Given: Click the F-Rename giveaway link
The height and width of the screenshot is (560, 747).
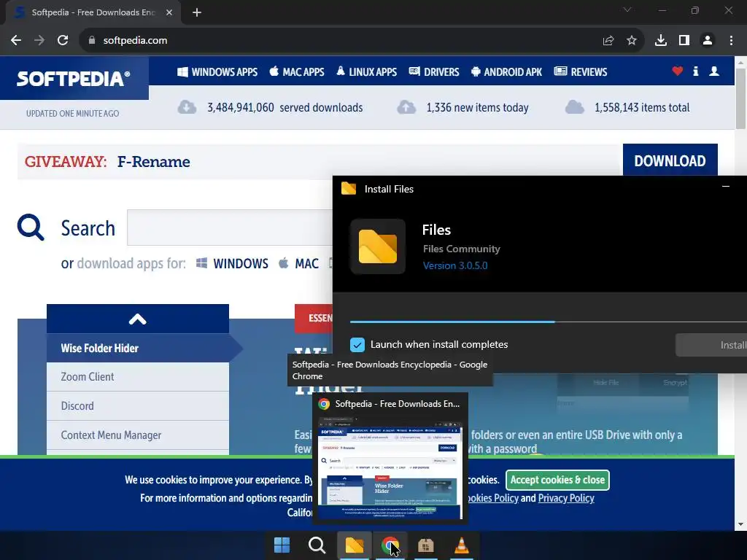Looking at the screenshot, I should coord(153,162).
